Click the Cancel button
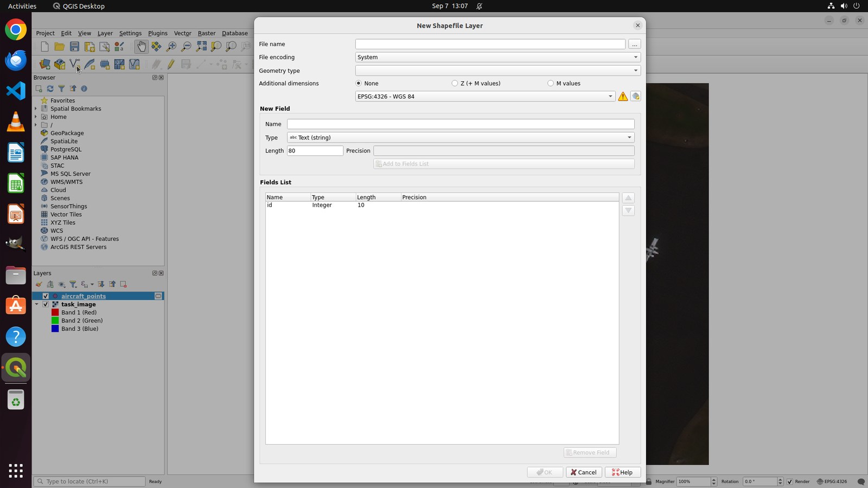This screenshot has width=868, height=488. [584, 472]
